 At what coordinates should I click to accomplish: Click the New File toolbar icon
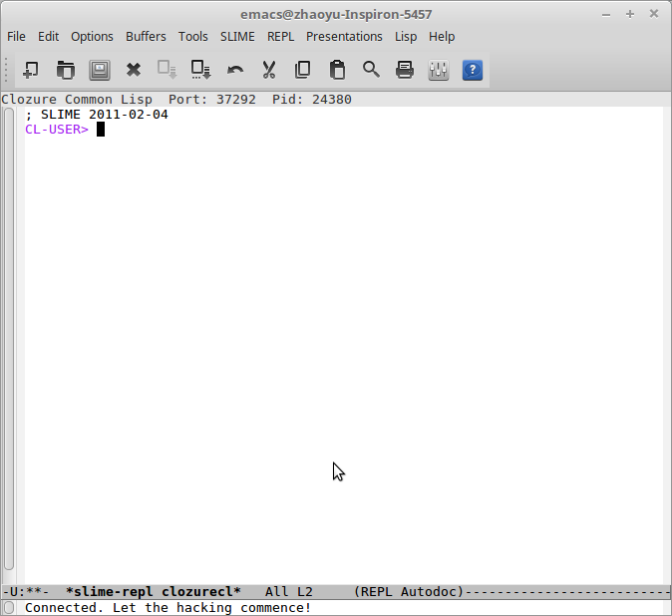pos(31,70)
